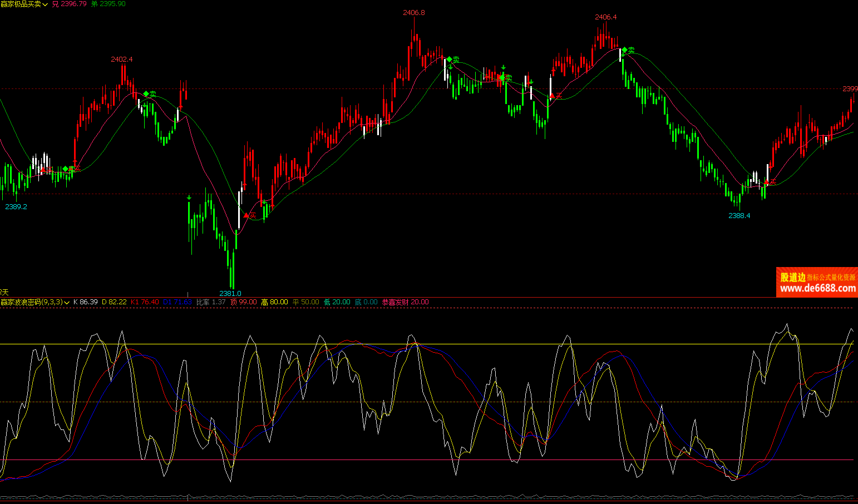Click the 赢家极品买卖 indicator title
Viewport: 858px width, 504px height.
pos(21,4)
